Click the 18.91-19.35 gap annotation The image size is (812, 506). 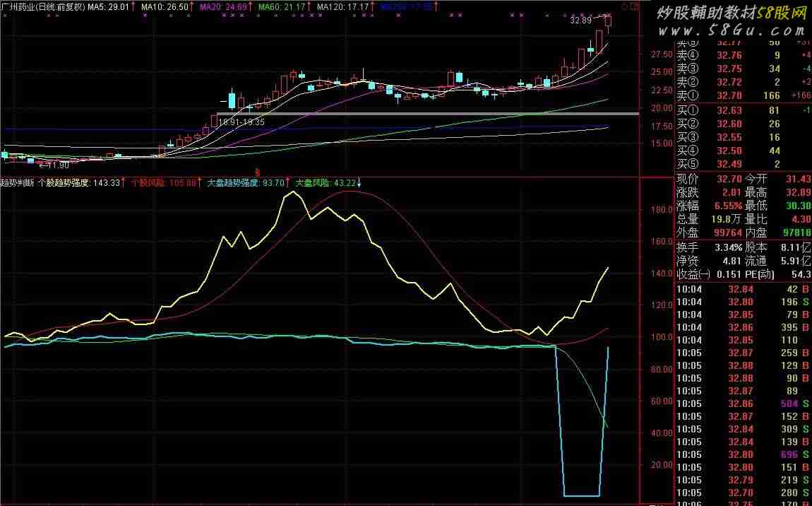[241, 122]
